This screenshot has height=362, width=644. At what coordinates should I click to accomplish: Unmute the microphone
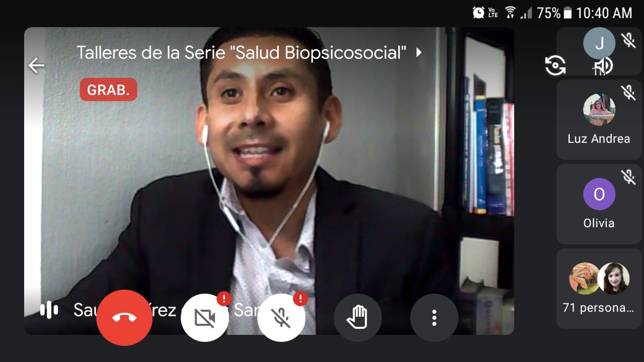(x=281, y=318)
